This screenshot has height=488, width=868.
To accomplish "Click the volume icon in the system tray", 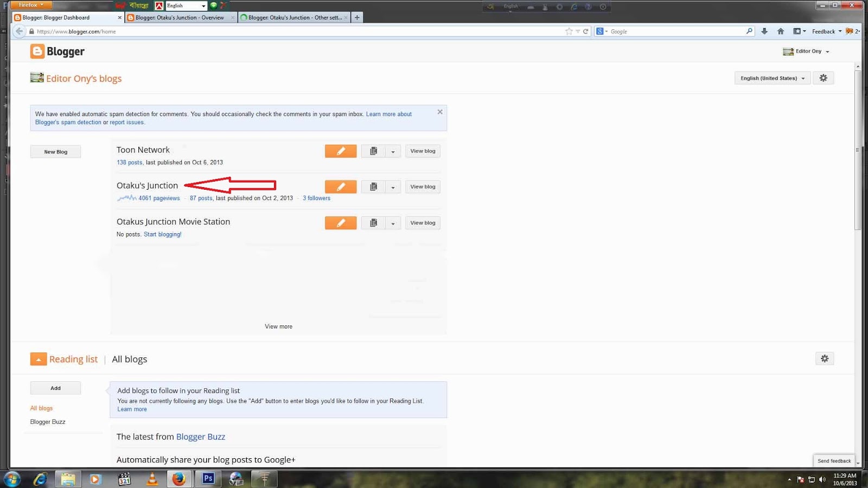I will tap(822, 479).
